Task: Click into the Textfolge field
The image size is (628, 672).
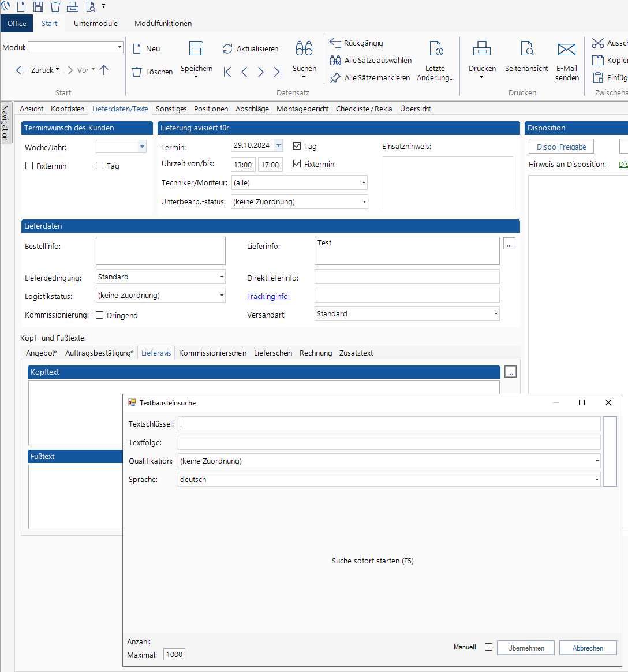Action: (389, 442)
